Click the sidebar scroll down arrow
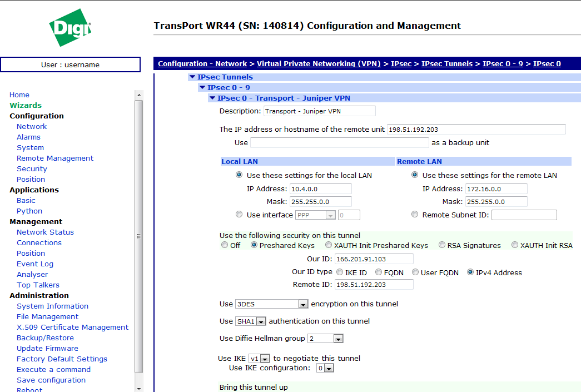581x392 pixels. tap(139, 388)
